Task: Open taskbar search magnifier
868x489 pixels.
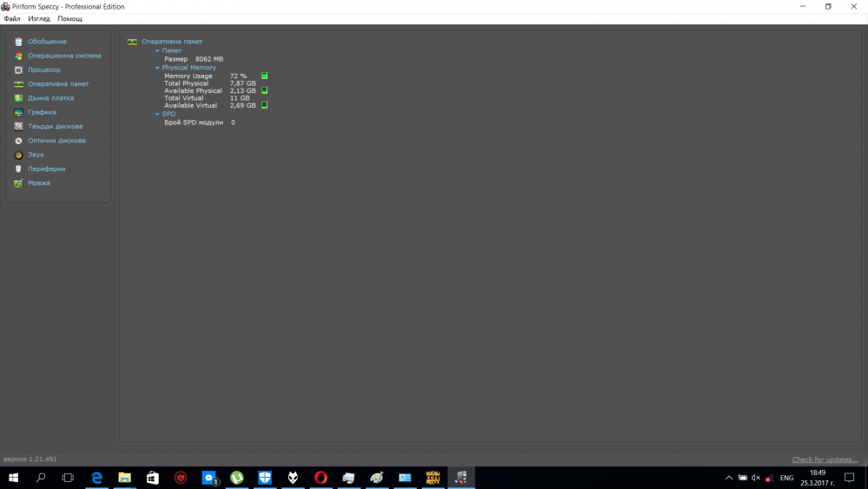Action: click(x=41, y=478)
